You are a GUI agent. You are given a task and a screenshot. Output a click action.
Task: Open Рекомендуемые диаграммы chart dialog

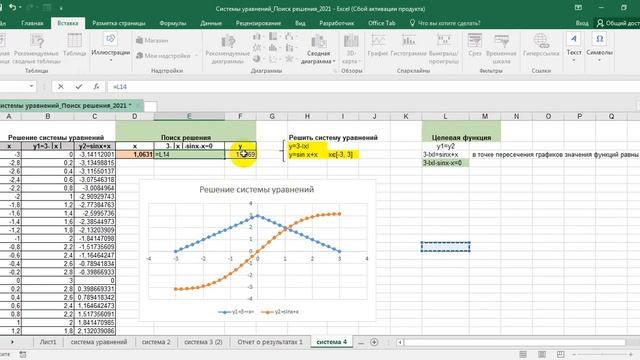point(227,49)
